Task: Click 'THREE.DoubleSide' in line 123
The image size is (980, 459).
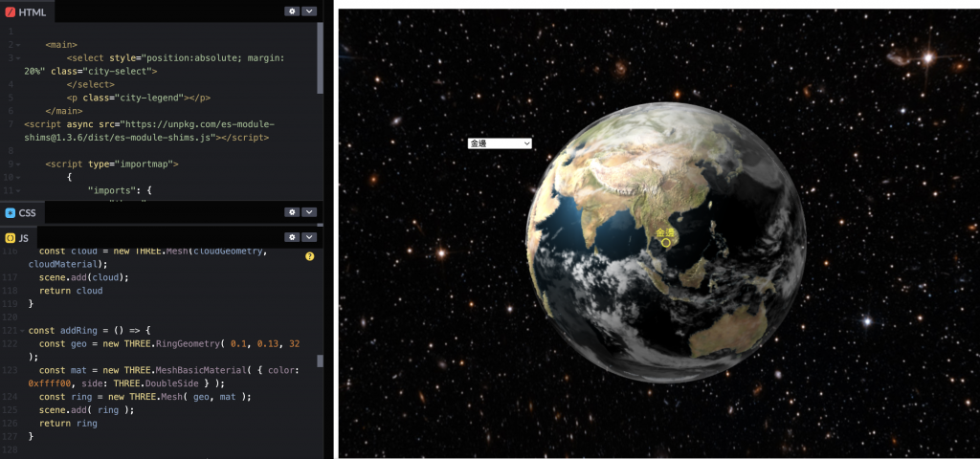Action: 156,383
